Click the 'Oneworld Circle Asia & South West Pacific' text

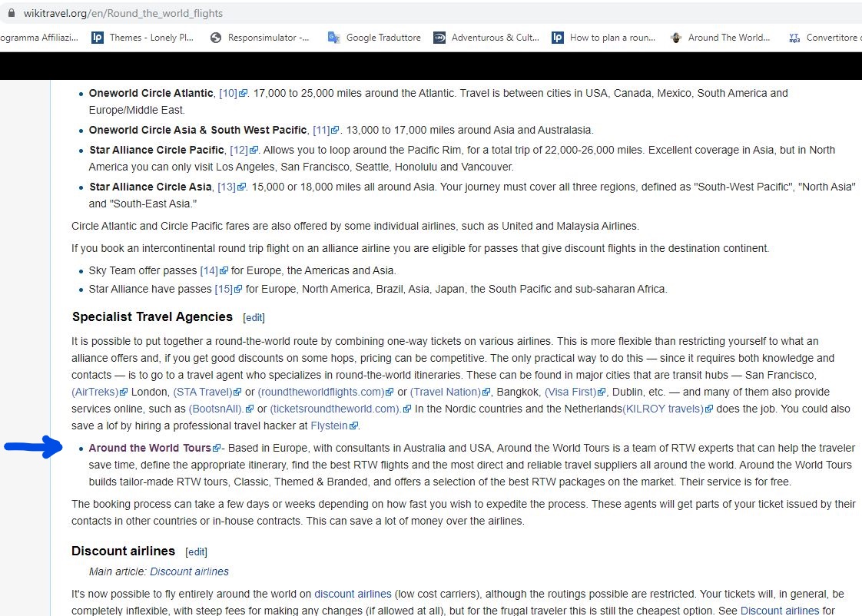click(198, 131)
